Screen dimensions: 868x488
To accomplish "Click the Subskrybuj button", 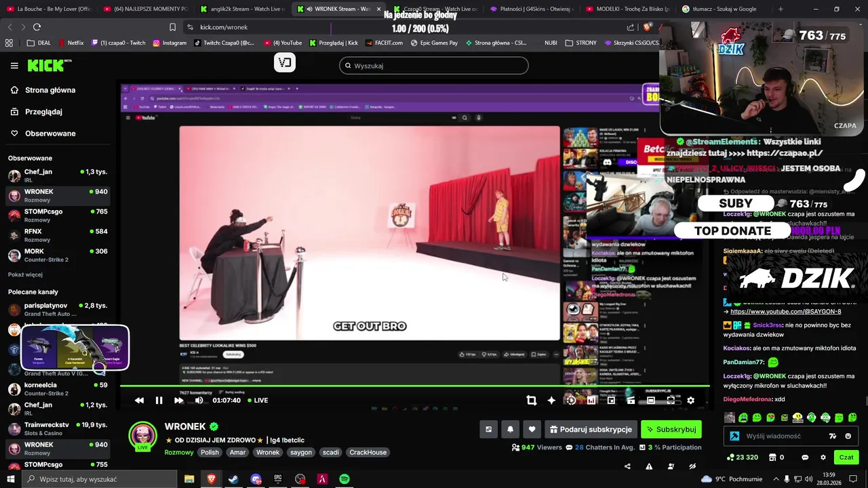I will 671,430.
